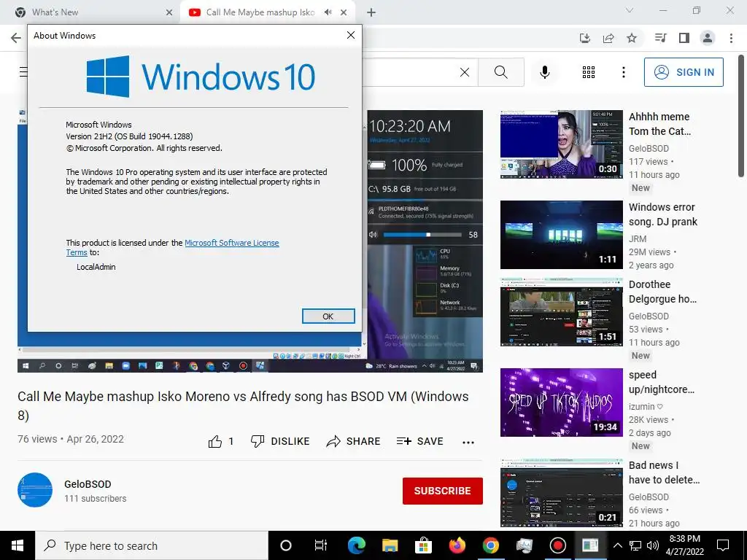Close the About Windows dialog
747x560 pixels.
tap(351, 35)
